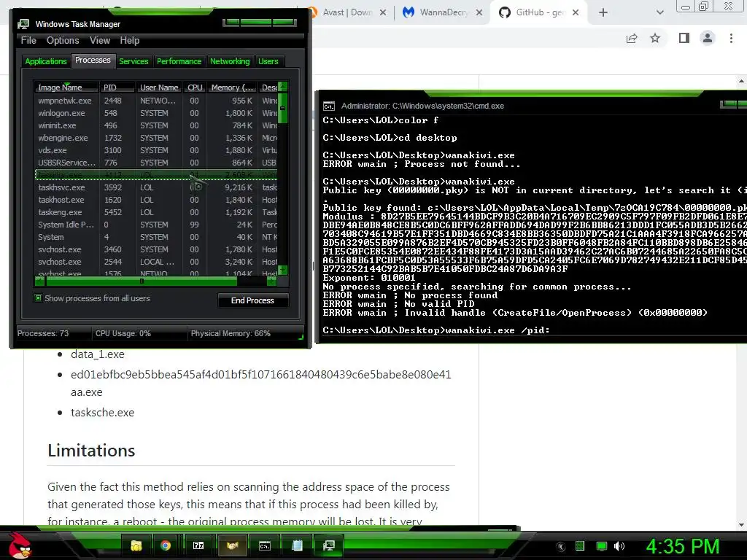The image size is (747, 560).
Task: Switch to cmd via taskbar icon
Action: 264,545
